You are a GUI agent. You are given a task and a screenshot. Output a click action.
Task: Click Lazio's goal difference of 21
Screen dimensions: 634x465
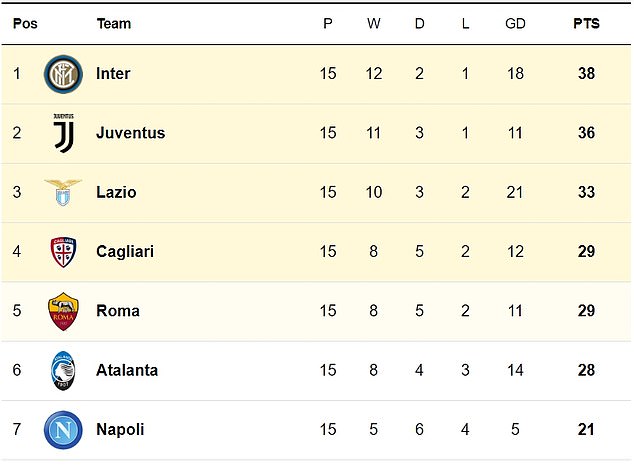[515, 192]
